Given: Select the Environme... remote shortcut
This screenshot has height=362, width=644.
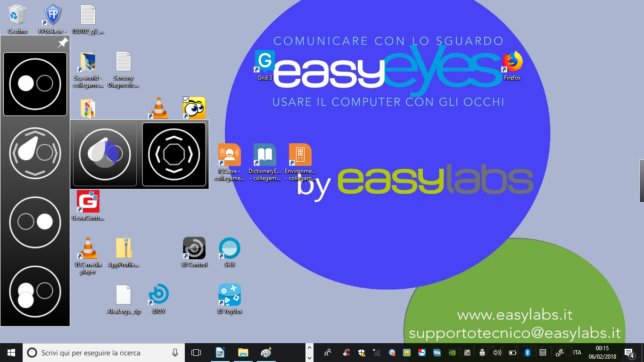Looking at the screenshot, I should click(x=300, y=162).
